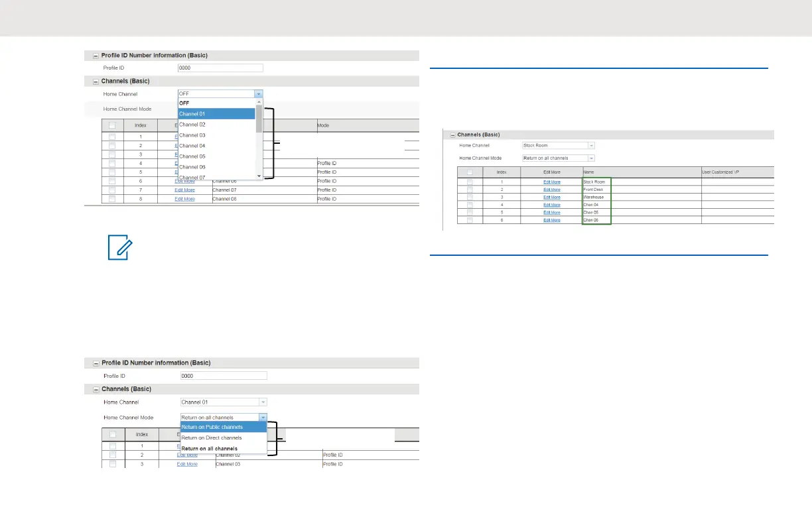Collapse Profile ID section above the OFF Home Channel
This screenshot has height=525, width=812.
click(96, 56)
